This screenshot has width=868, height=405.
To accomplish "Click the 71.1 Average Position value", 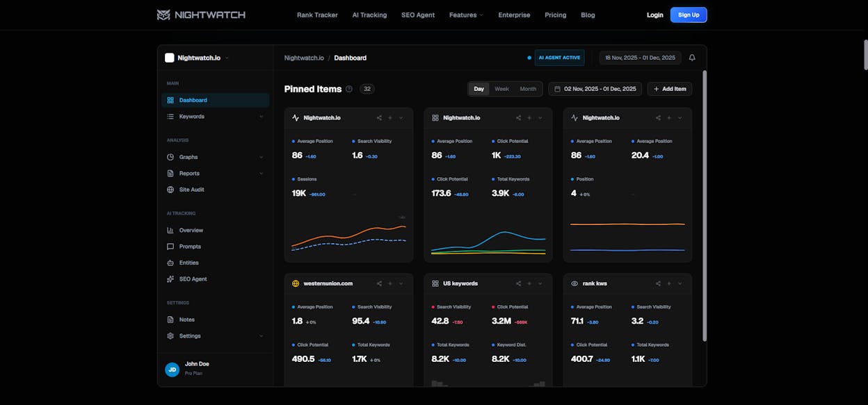I will 577,321.
